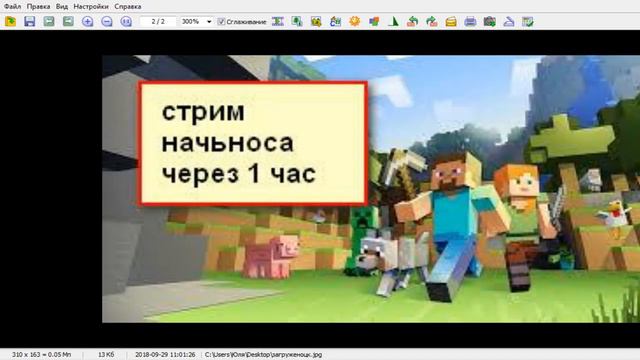Click the file path in status bar

[x=264, y=355]
